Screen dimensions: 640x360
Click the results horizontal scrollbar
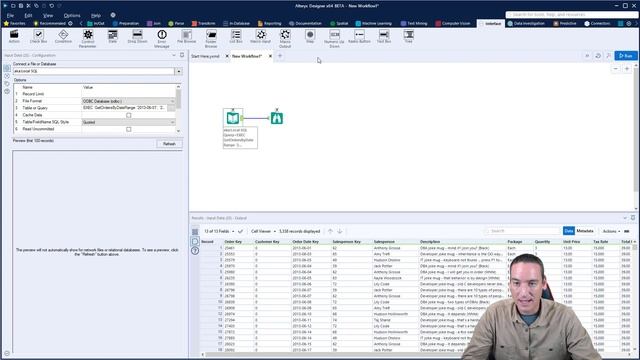pyautogui.click(x=335, y=355)
